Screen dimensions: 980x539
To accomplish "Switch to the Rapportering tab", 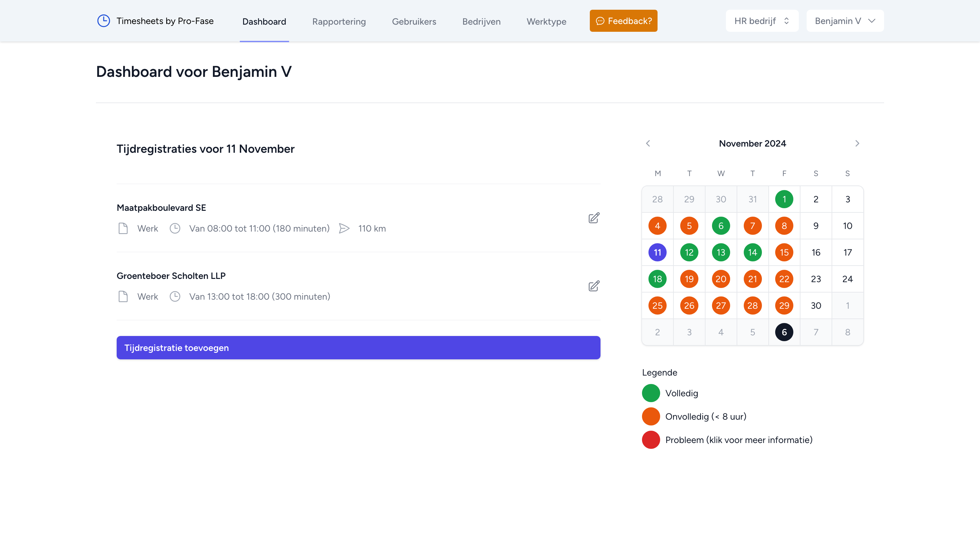I will [339, 21].
